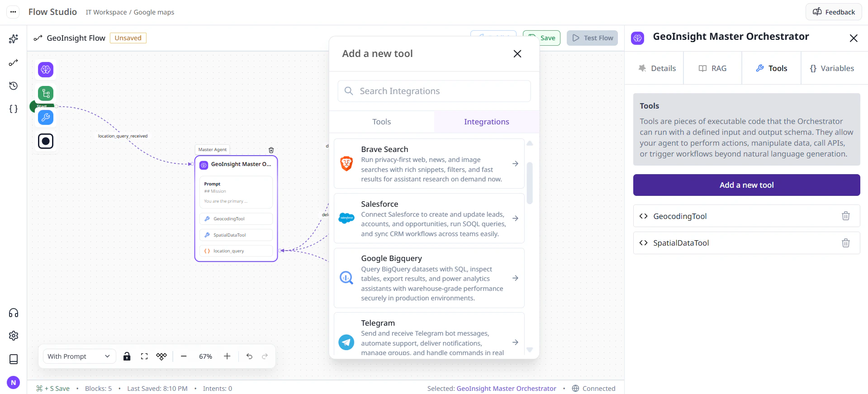
Task: Open Salesforce integration via its arrow
Action: 515,218
